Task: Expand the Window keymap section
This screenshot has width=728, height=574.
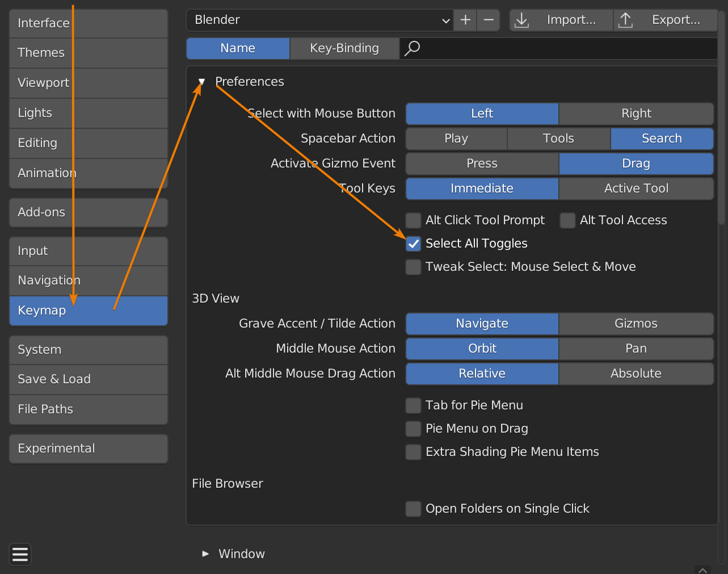Action: [x=205, y=554]
